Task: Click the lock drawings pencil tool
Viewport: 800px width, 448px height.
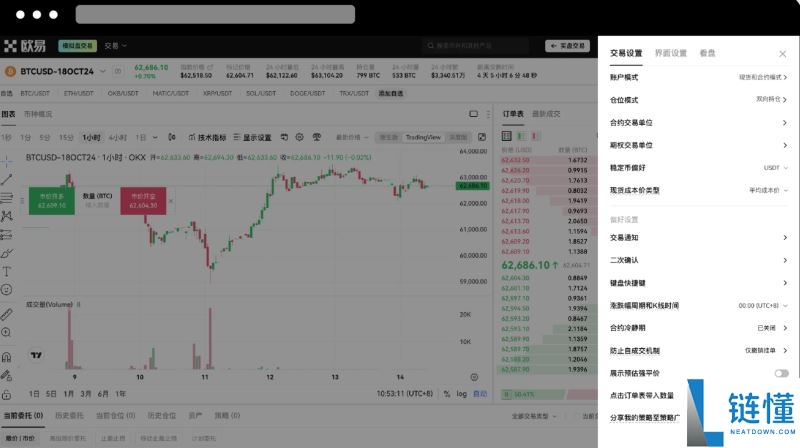Action: (x=7, y=376)
